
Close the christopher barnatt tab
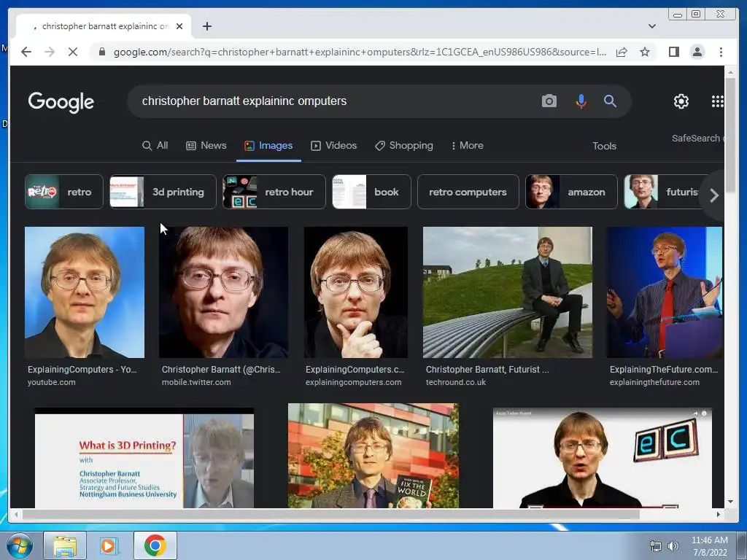click(x=179, y=26)
